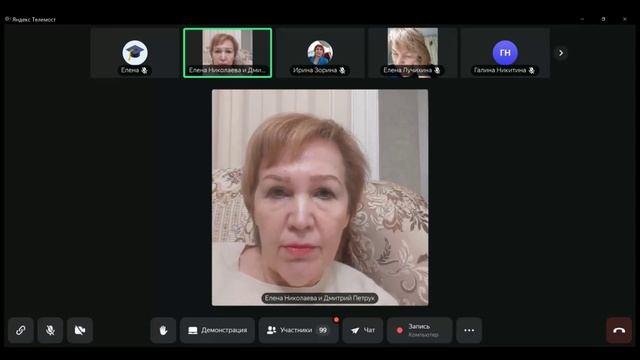Select the Галина Никитина participant thumbnail
This screenshot has height=360, width=640.
point(505,53)
